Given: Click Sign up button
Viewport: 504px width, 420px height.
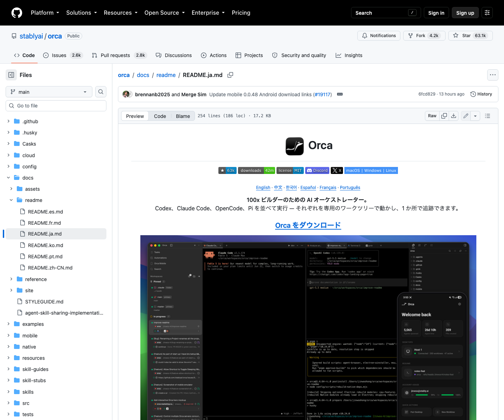Looking at the screenshot, I should coord(465,13).
